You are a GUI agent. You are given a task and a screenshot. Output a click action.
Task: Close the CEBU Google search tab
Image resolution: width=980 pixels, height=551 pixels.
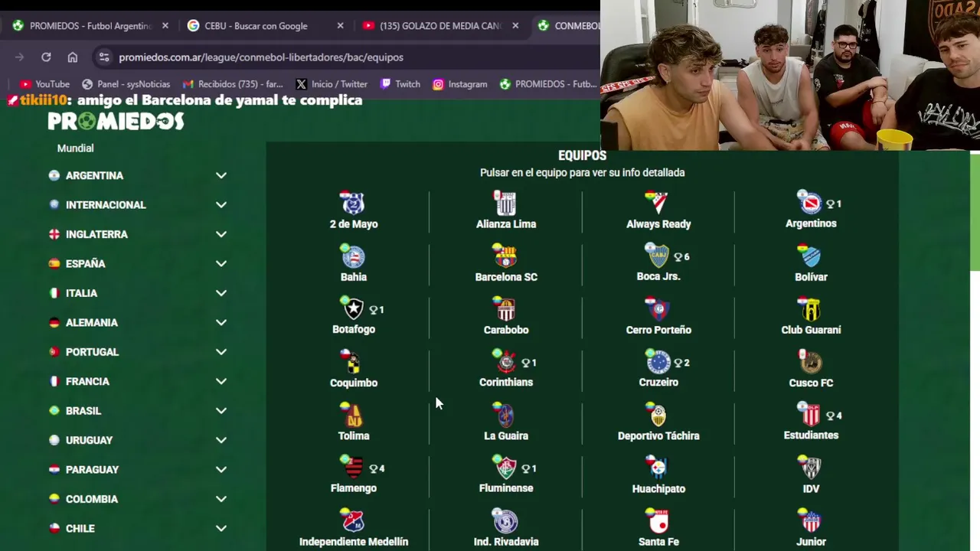[x=341, y=25]
